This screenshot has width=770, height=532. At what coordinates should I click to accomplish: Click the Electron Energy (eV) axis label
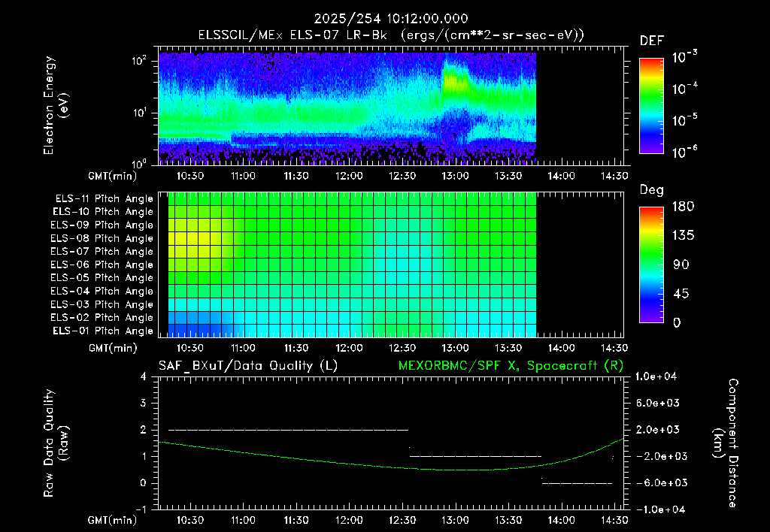click(56, 105)
